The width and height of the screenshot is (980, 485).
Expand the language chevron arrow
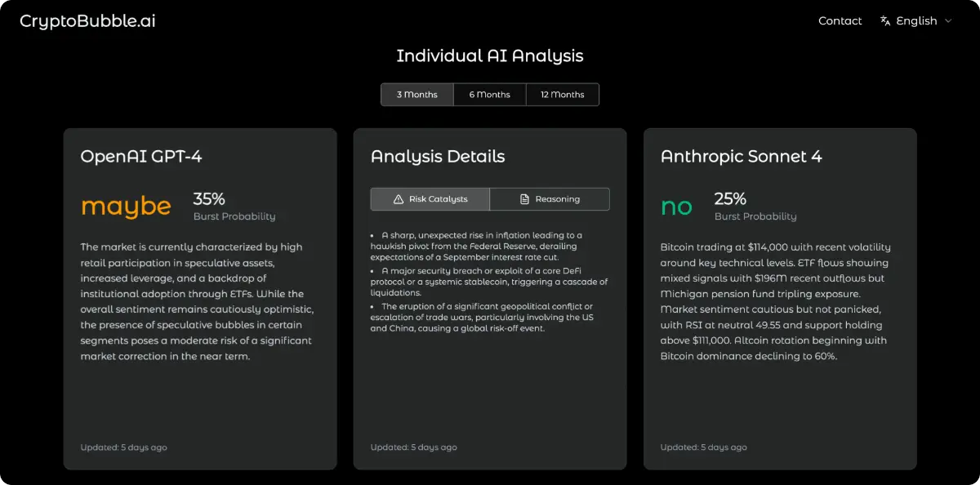[948, 21]
